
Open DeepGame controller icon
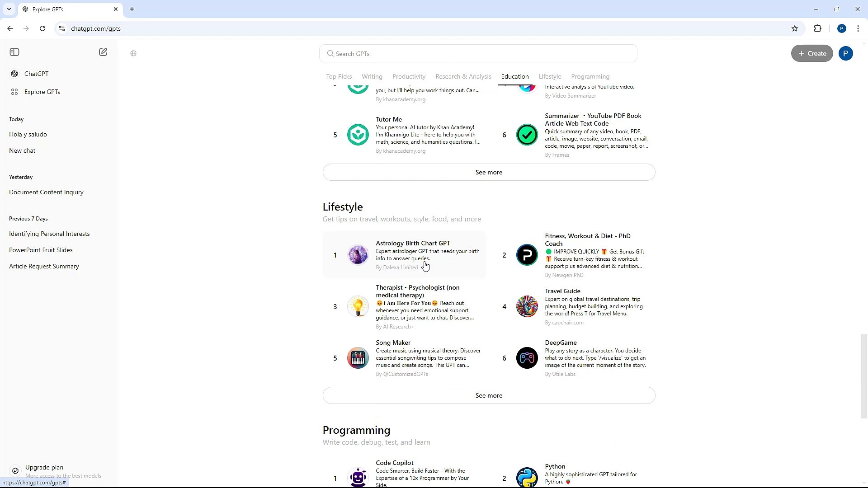pos(527,358)
